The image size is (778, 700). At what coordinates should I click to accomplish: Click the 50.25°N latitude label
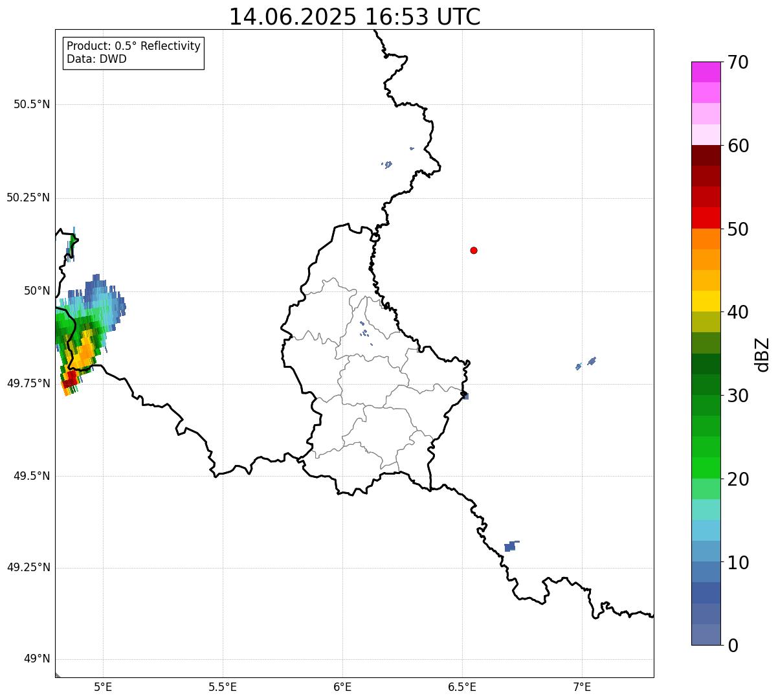28,198
